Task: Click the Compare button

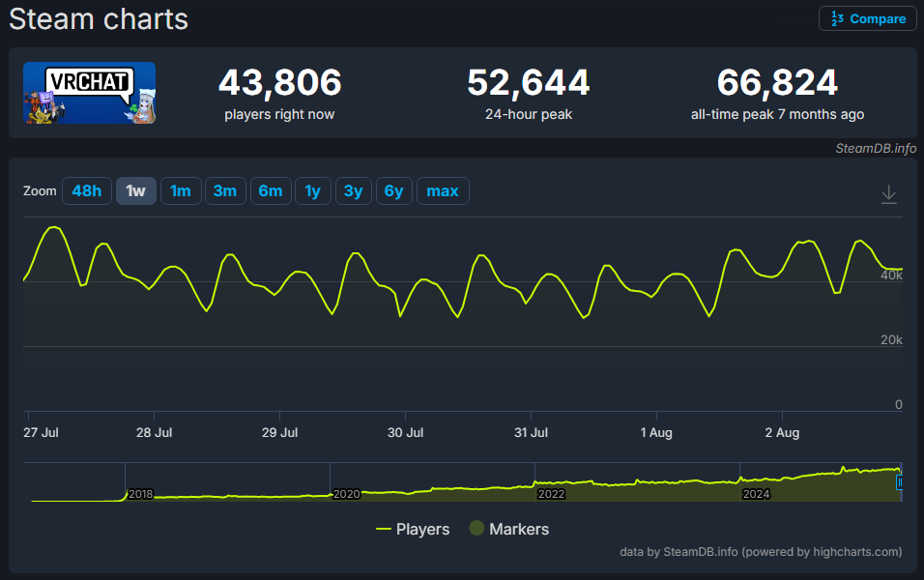Action: click(x=868, y=18)
